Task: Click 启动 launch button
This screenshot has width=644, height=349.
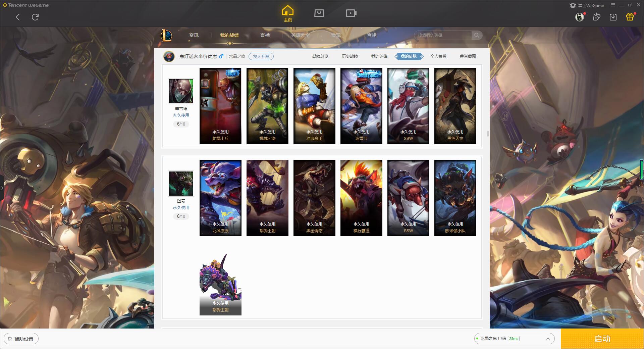Action: [x=602, y=339]
